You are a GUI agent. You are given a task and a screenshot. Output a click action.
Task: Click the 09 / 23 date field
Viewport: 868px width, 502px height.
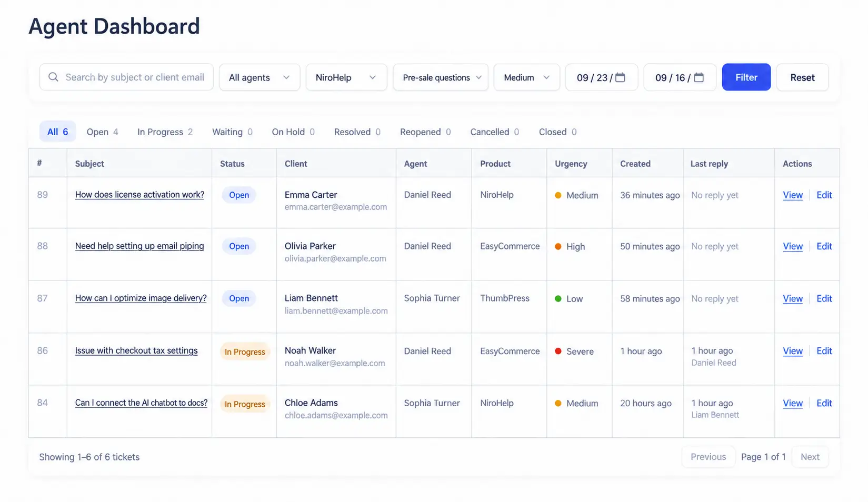point(602,77)
